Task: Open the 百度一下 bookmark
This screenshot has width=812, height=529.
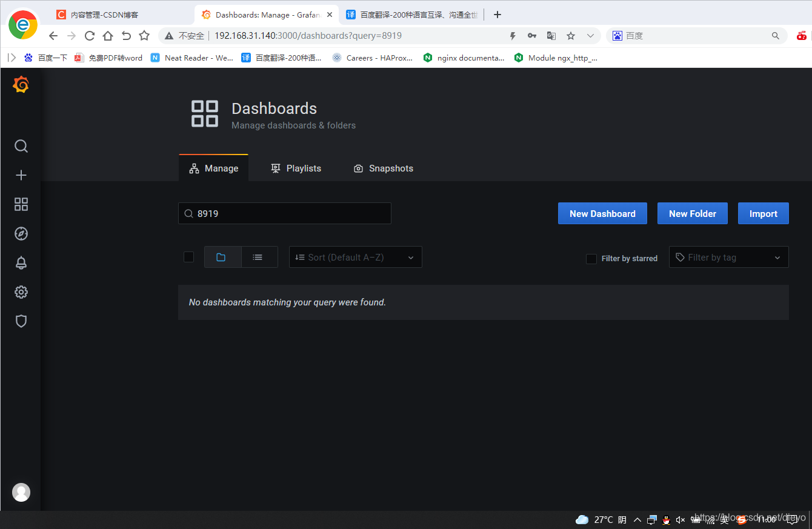Action: pyautogui.click(x=45, y=58)
